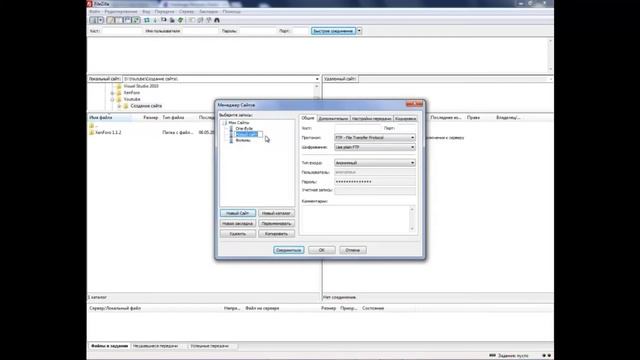This screenshot has height=360, width=640.
Task: Switch to the Настройки передачи tab
Action: click(x=371, y=118)
